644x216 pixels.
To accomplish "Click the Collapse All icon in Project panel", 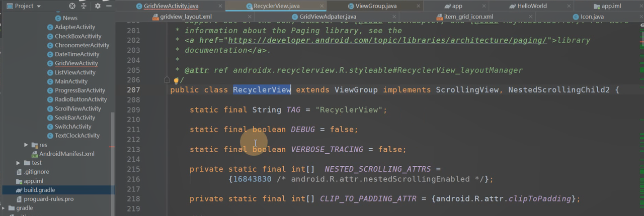I will point(84,6).
